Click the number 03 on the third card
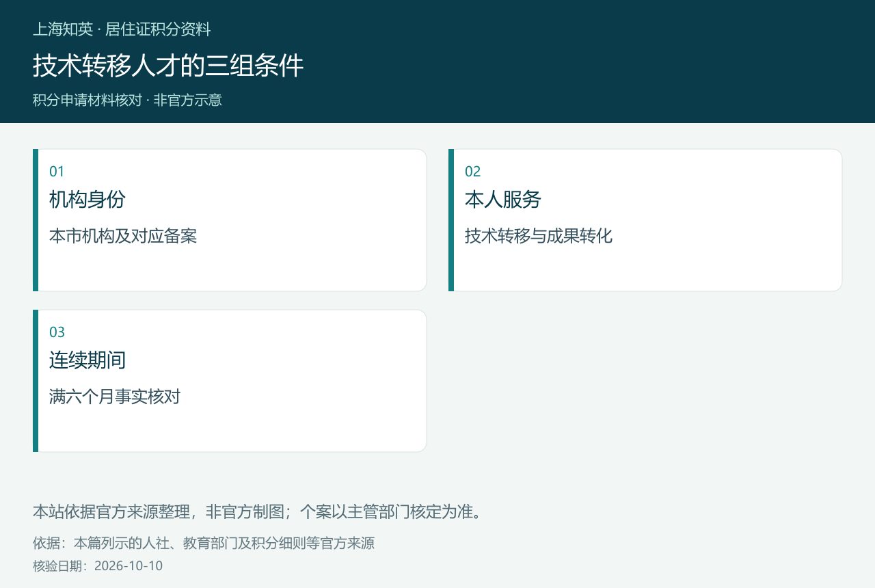Image resolution: width=875 pixels, height=588 pixels. click(57, 332)
